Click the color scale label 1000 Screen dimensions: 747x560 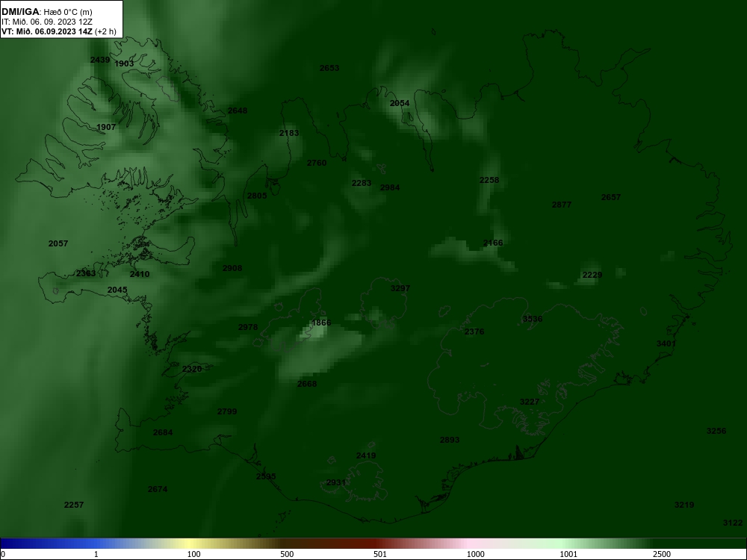(475, 554)
